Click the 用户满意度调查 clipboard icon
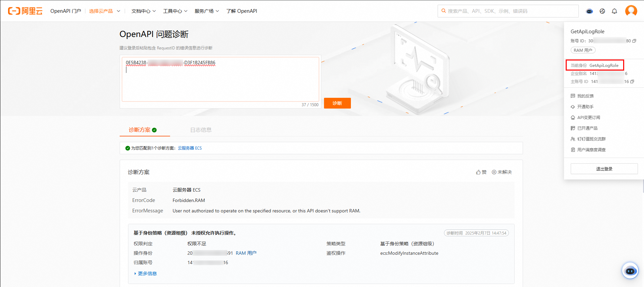The height and width of the screenshot is (287, 644). (573, 150)
